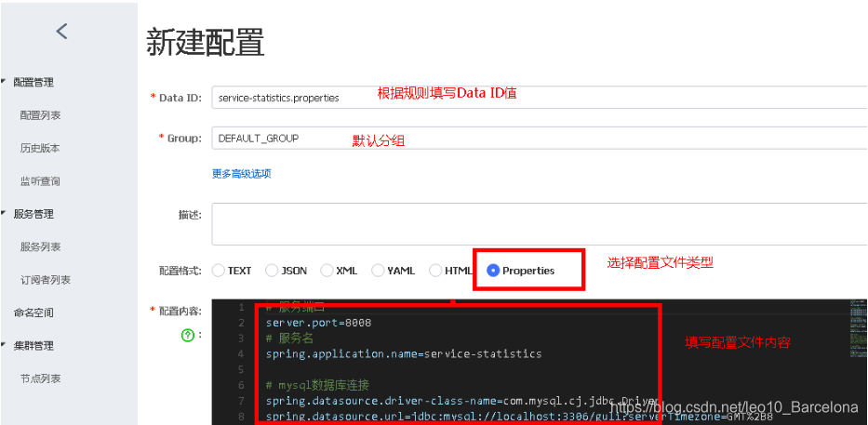
Task: Open 更多高级选项 link
Action: pyautogui.click(x=241, y=174)
